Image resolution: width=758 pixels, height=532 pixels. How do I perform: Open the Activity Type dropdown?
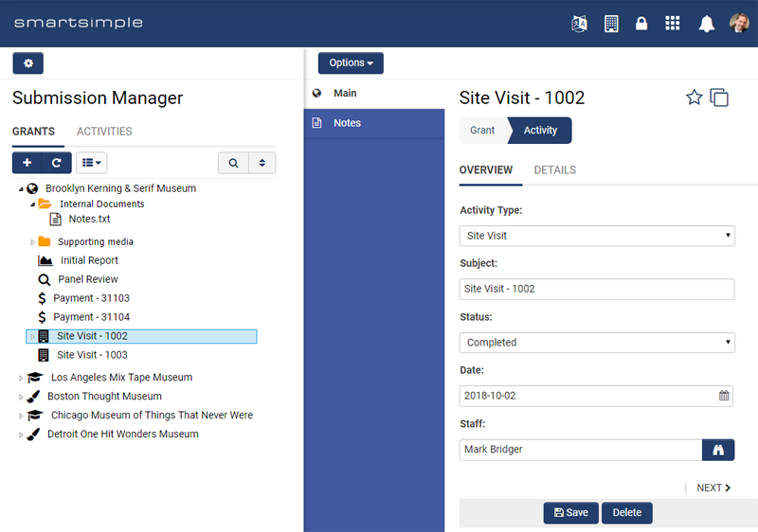tap(597, 236)
